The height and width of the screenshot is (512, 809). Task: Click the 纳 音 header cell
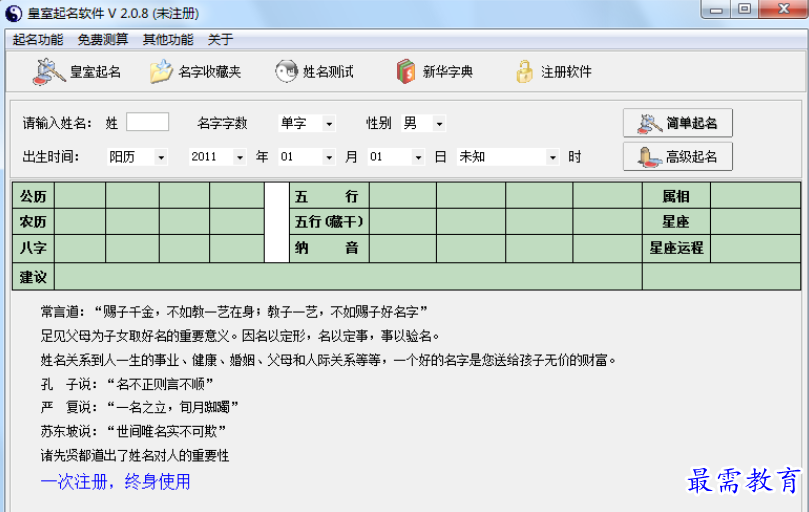pyautogui.click(x=329, y=248)
